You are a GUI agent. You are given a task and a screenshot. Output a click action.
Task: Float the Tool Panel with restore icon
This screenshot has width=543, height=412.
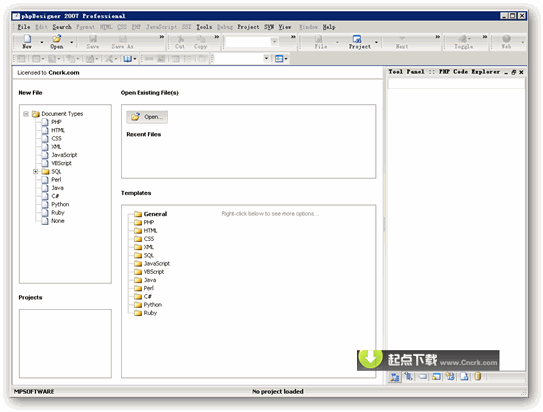pyautogui.click(x=514, y=72)
